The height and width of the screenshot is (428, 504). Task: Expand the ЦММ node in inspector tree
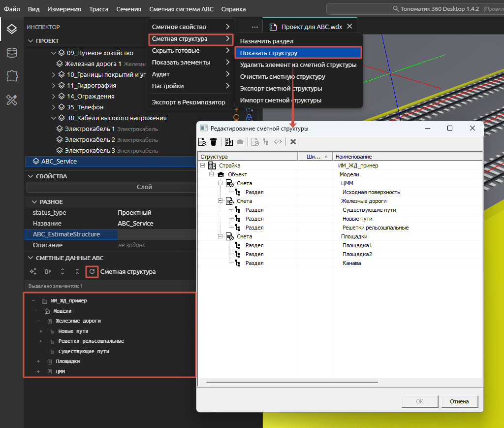38,371
